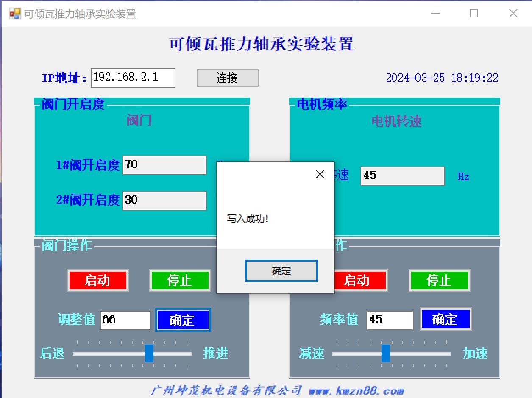Select the 2#阀开启度 value box
This screenshot has width=532, height=398.
pyautogui.click(x=164, y=200)
